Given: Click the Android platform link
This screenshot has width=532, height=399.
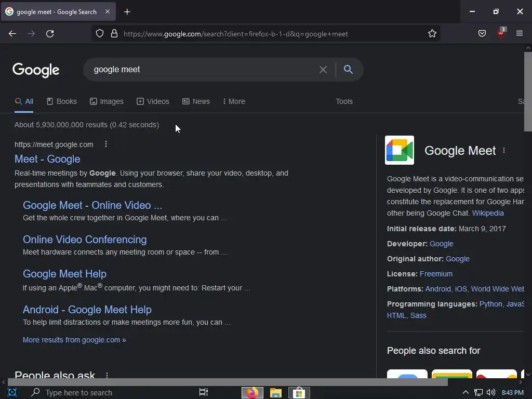Looking at the screenshot, I should point(438,289).
